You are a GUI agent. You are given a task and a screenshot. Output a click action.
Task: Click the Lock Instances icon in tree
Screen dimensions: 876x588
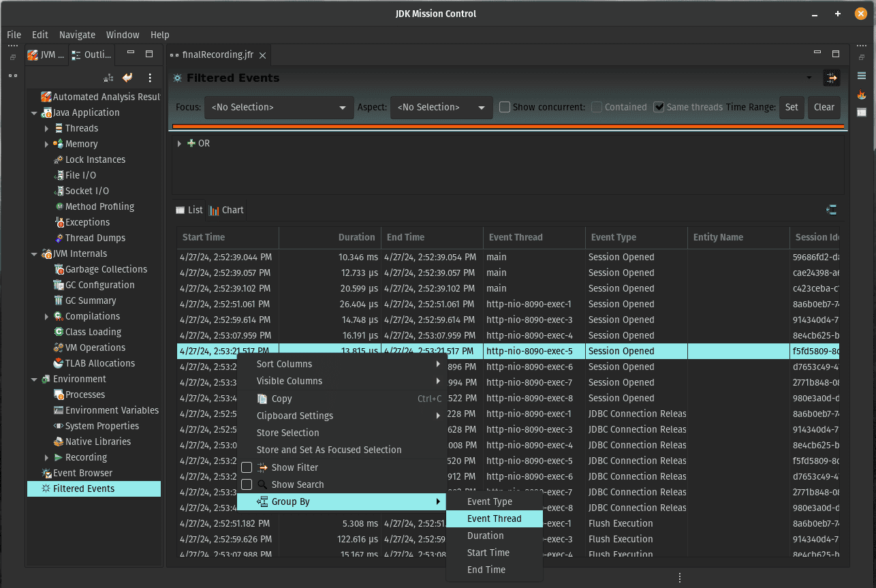(59, 159)
